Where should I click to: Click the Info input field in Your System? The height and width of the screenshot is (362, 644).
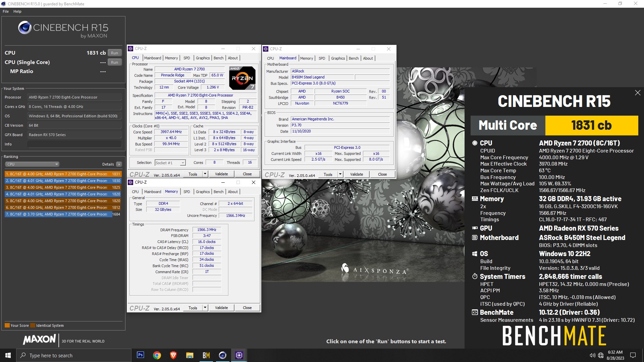click(74, 144)
